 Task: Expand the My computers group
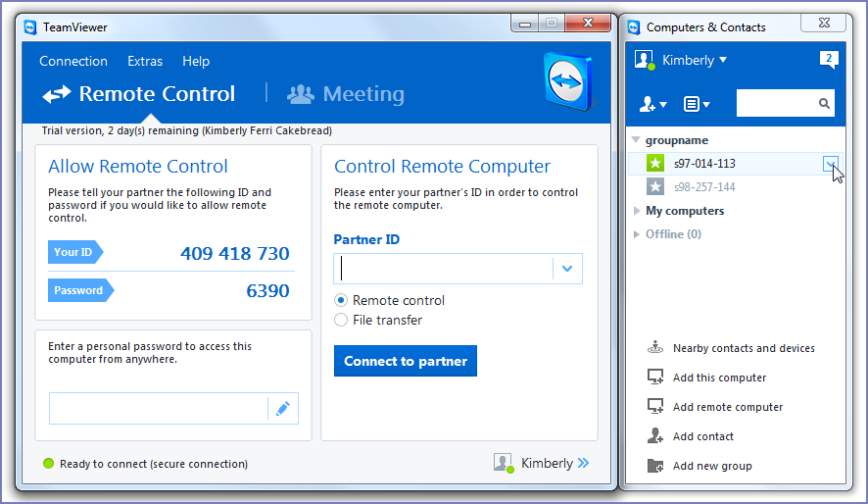[x=637, y=211]
